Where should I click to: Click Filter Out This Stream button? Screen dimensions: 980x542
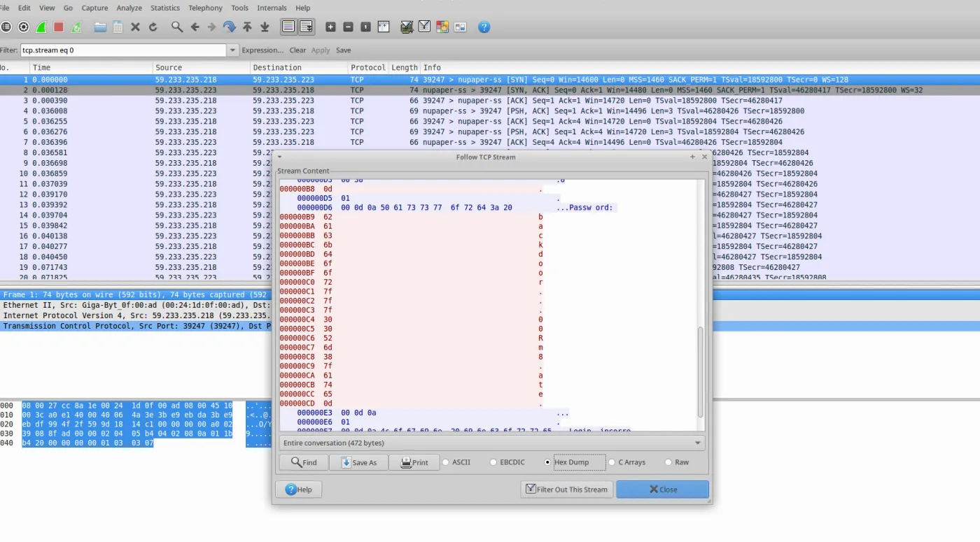coord(566,490)
